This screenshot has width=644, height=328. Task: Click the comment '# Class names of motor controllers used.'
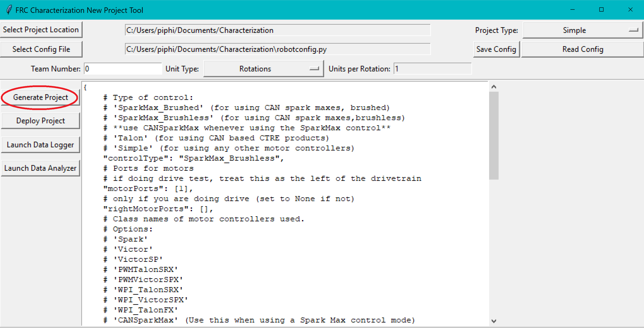[x=204, y=219]
